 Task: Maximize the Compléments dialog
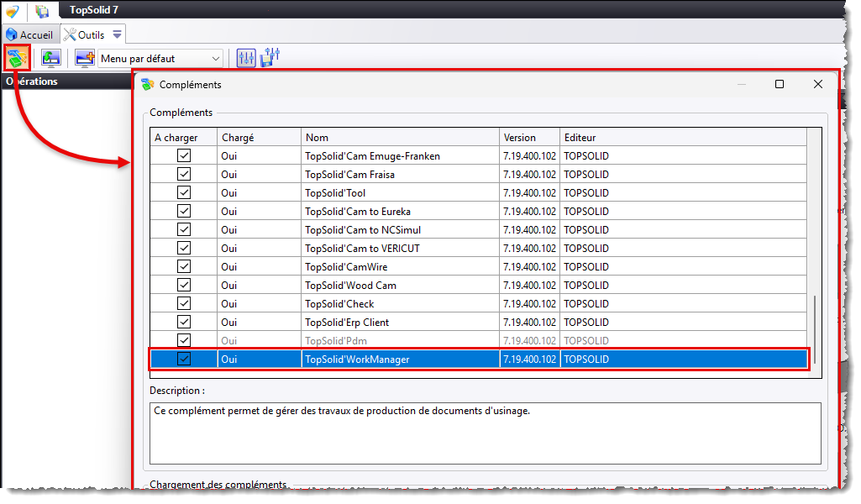780,84
